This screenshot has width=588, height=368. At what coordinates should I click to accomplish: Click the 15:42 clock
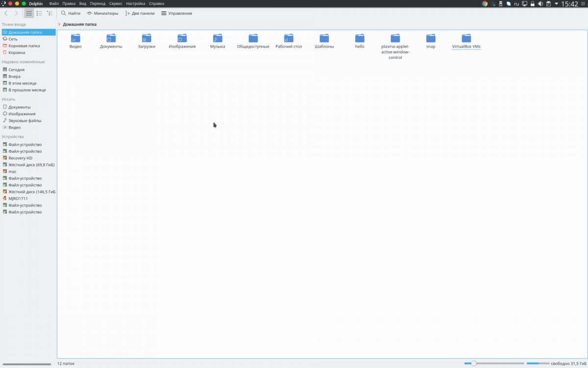569,3
